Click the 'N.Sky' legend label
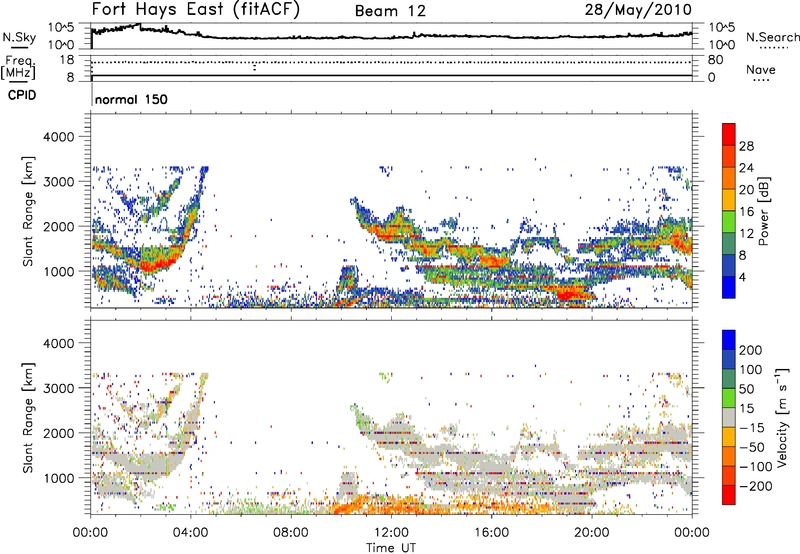 pyautogui.click(x=19, y=37)
